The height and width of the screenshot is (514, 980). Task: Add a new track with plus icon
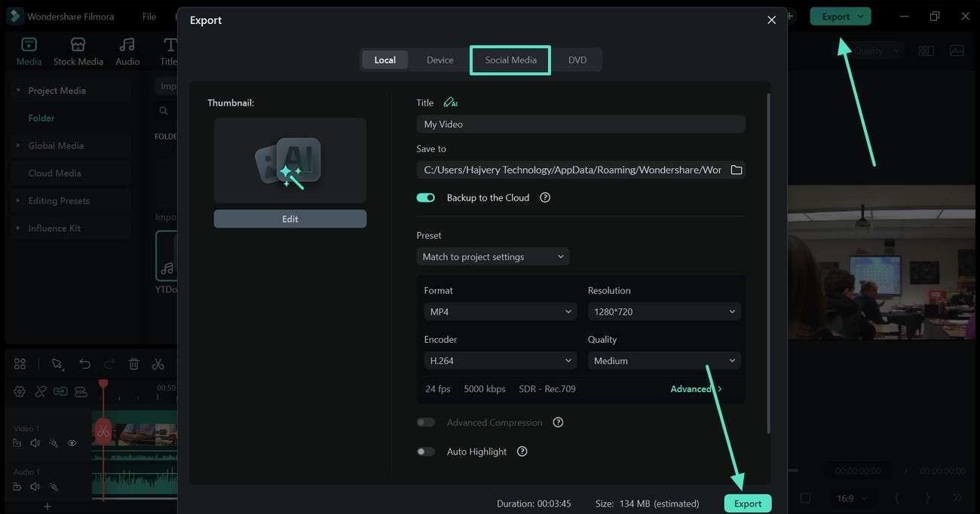[47, 506]
